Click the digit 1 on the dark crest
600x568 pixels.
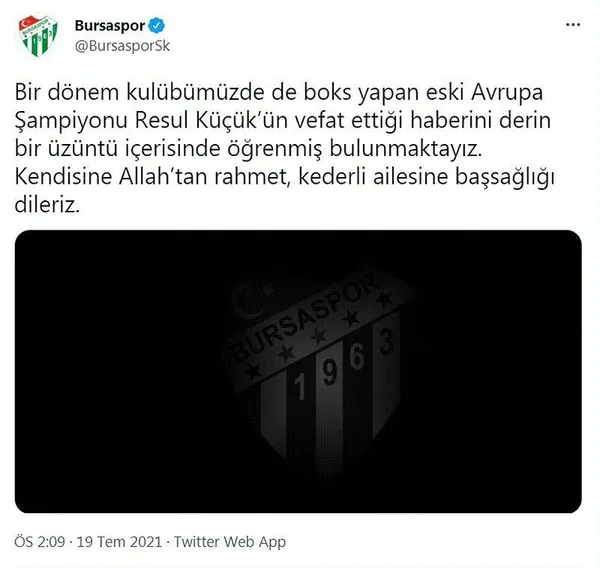300,387
